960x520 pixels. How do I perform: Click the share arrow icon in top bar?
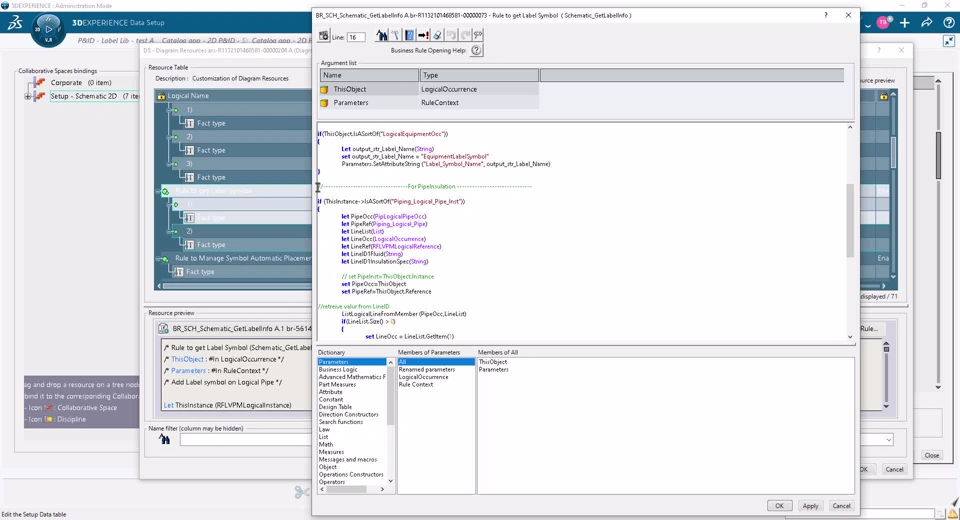click(926, 23)
